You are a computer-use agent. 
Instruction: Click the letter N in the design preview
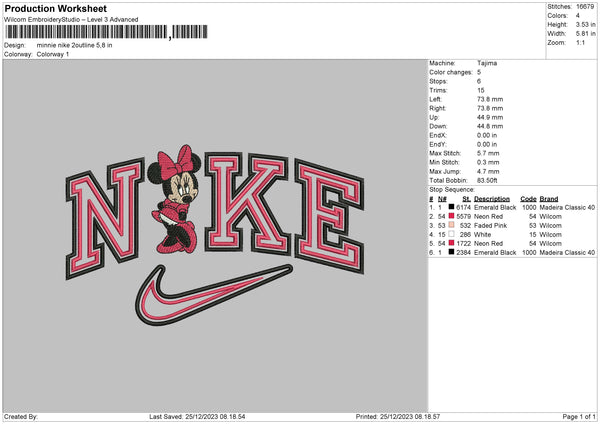105,218
